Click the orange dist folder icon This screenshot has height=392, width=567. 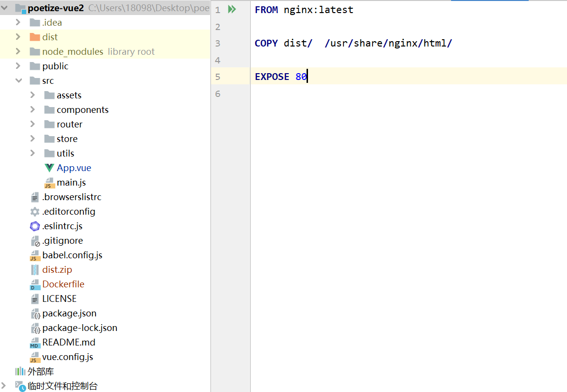point(35,37)
